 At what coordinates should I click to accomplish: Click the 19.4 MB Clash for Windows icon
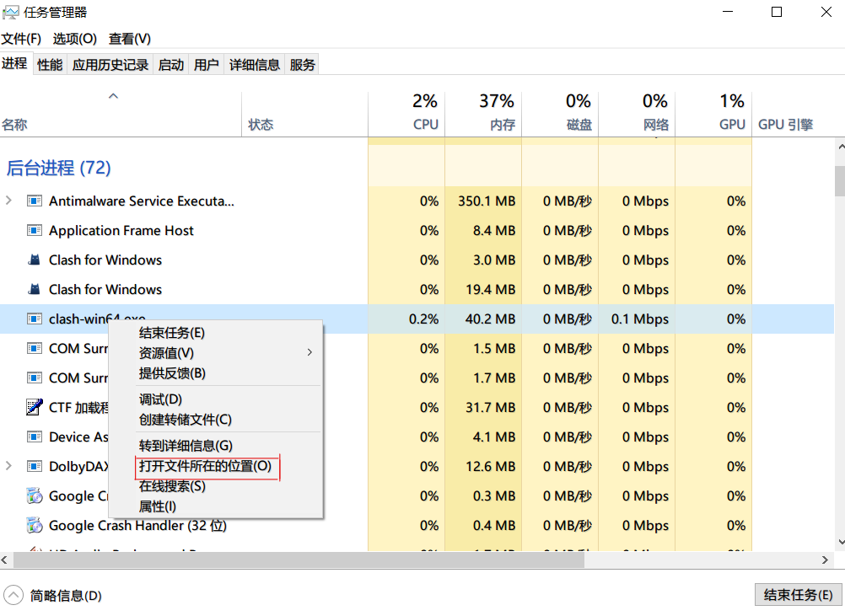pos(35,289)
